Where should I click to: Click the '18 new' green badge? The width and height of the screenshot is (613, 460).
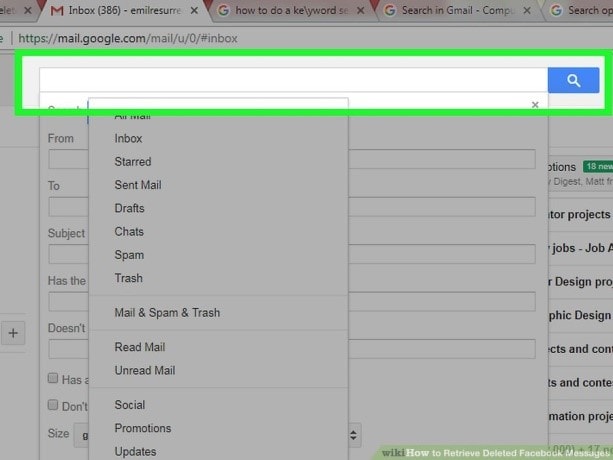click(x=598, y=166)
